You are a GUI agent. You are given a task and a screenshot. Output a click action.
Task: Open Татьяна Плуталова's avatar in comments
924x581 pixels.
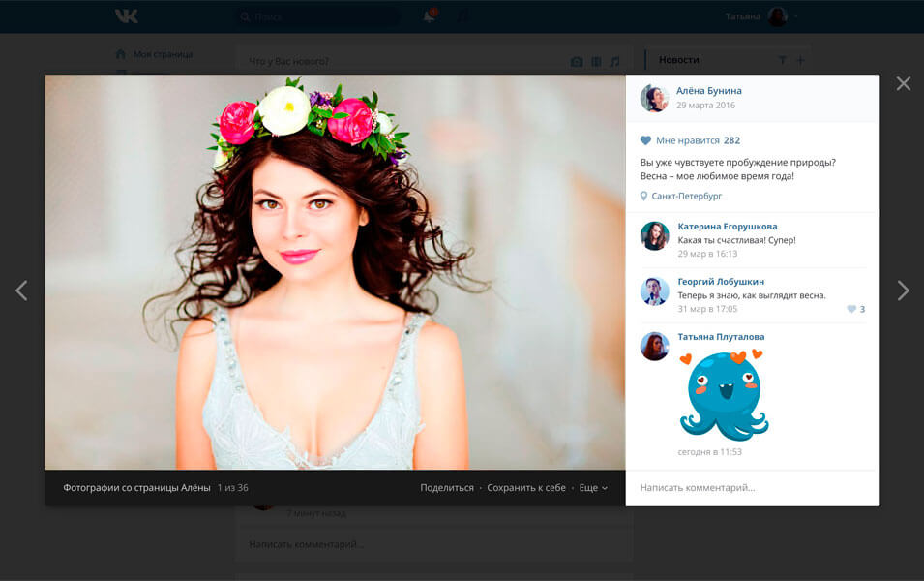[x=655, y=347]
